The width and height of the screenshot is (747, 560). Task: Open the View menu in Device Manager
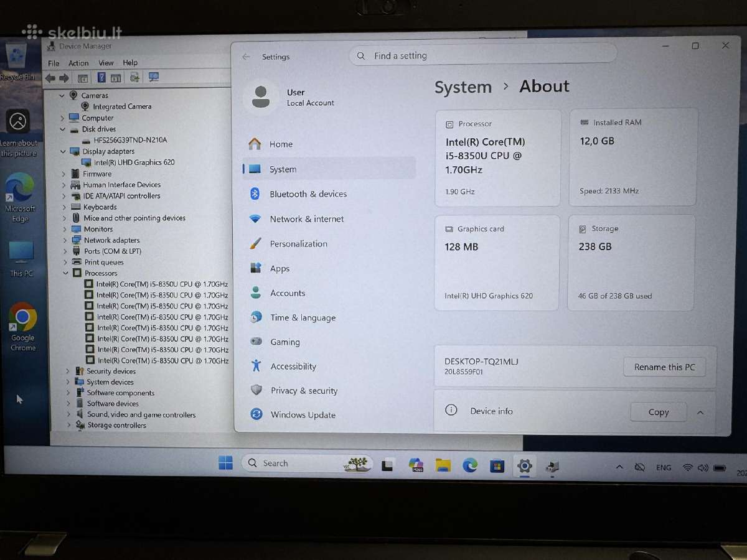(106, 63)
